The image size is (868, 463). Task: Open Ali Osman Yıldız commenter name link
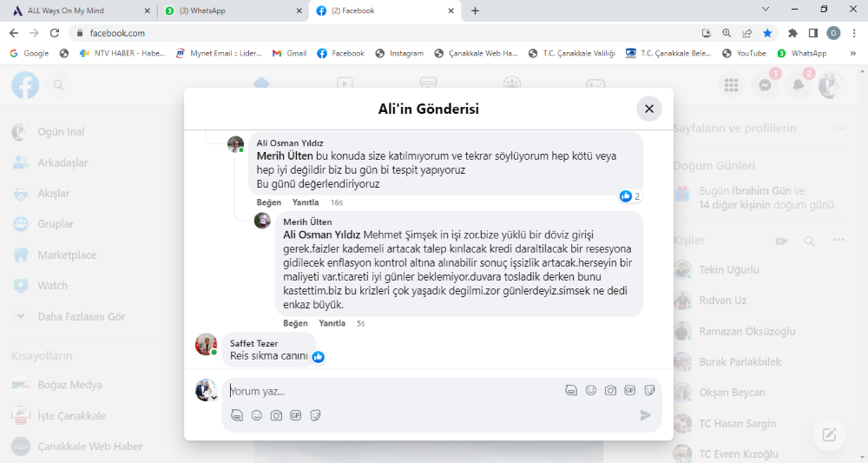[290, 142]
